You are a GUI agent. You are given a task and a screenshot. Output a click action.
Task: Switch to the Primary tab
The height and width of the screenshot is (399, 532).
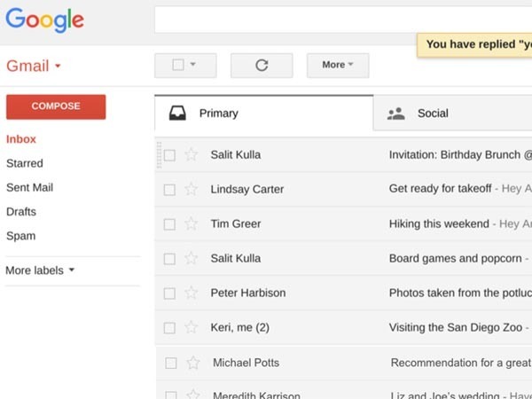tap(264, 113)
